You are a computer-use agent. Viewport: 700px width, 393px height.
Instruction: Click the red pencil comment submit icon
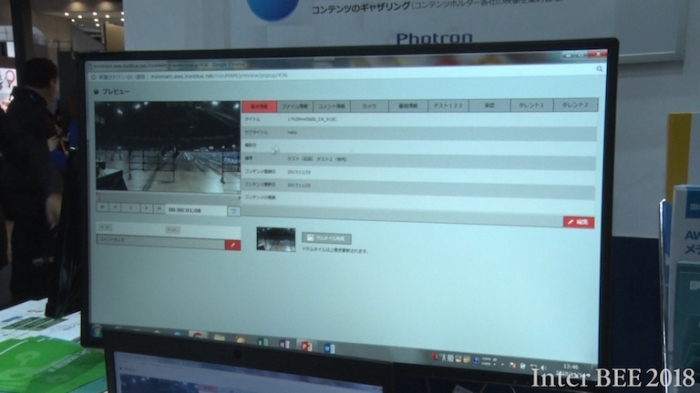(x=233, y=245)
